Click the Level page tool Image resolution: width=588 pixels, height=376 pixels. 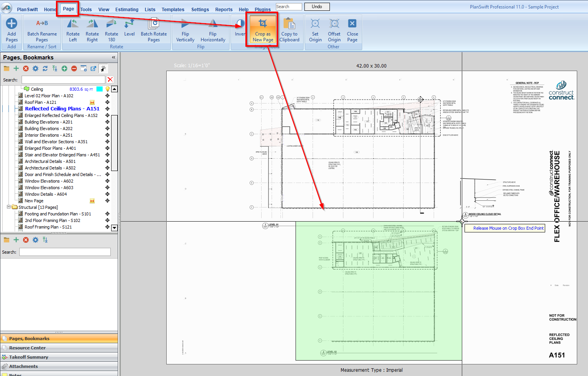(129, 28)
